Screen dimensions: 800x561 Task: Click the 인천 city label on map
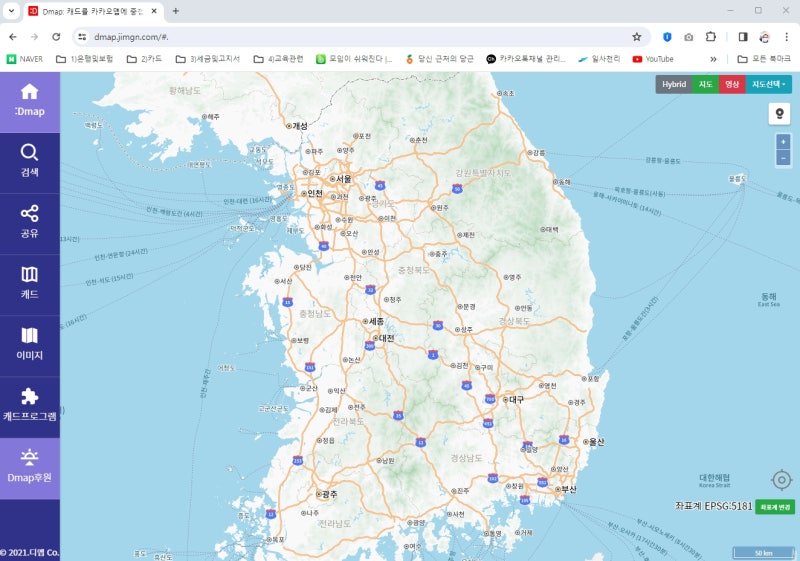click(x=315, y=193)
